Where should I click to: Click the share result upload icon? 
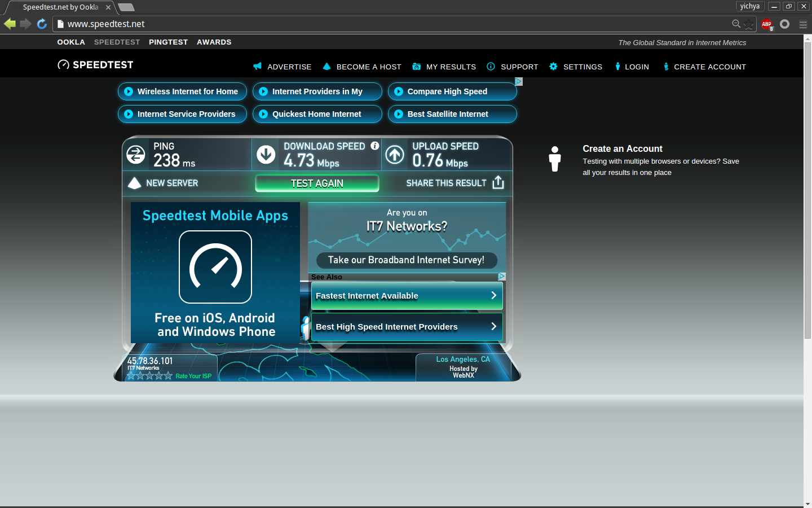click(498, 182)
